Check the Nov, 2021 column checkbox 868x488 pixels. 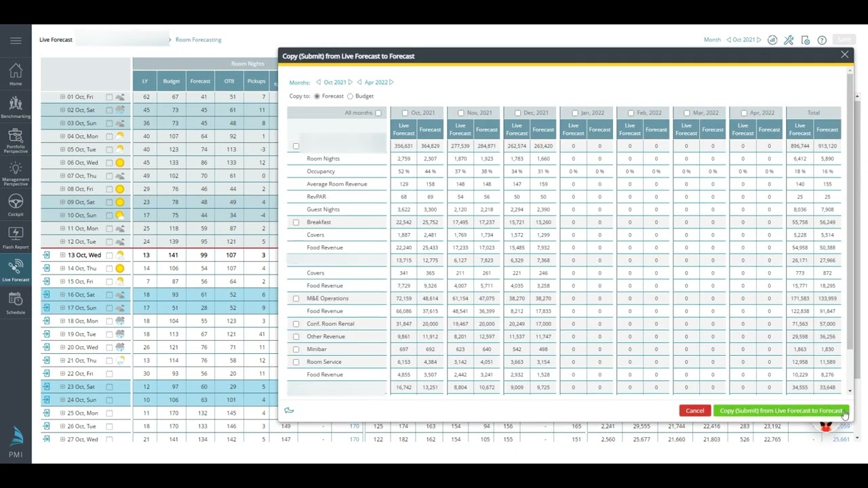(461, 113)
